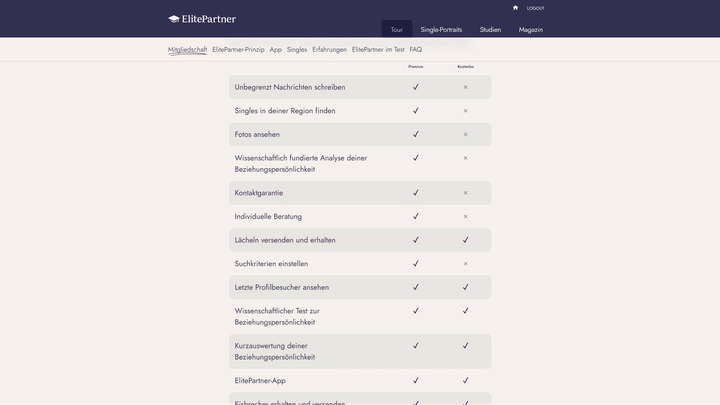Open the App sub-navigation link
Viewport: 720px width, 405px height.
tap(276, 50)
